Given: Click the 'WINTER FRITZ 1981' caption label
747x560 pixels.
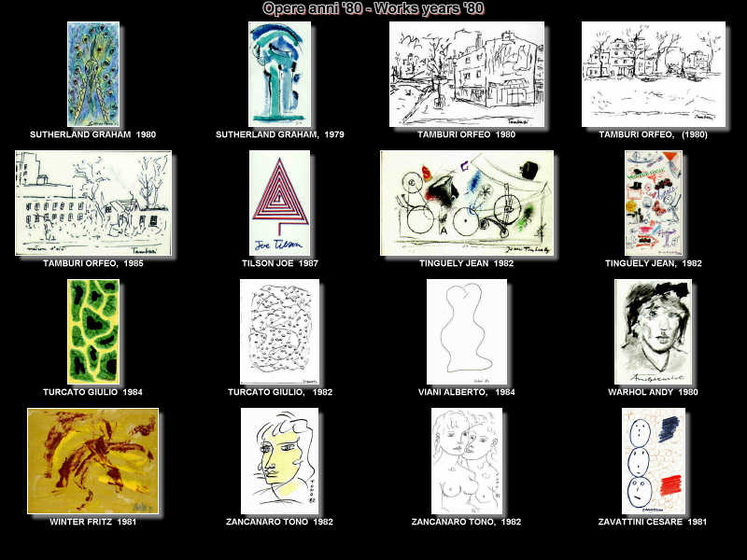Looking at the screenshot, I should pos(92,522).
